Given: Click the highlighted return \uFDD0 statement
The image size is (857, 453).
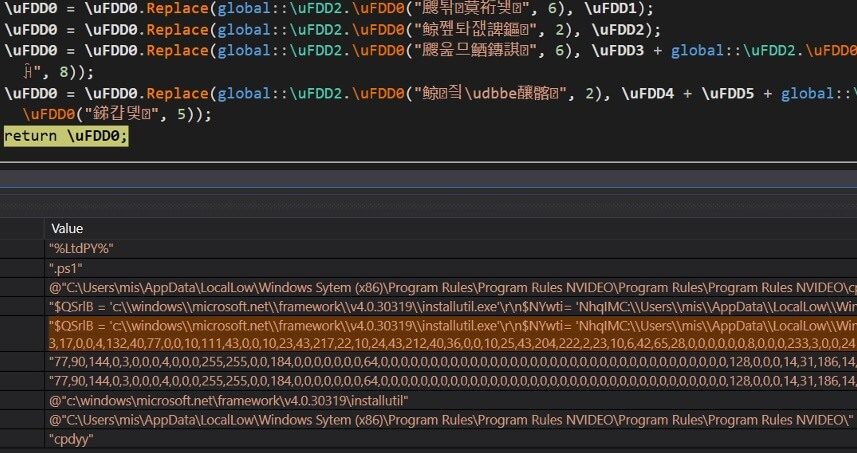Looking at the screenshot, I should click(66, 136).
